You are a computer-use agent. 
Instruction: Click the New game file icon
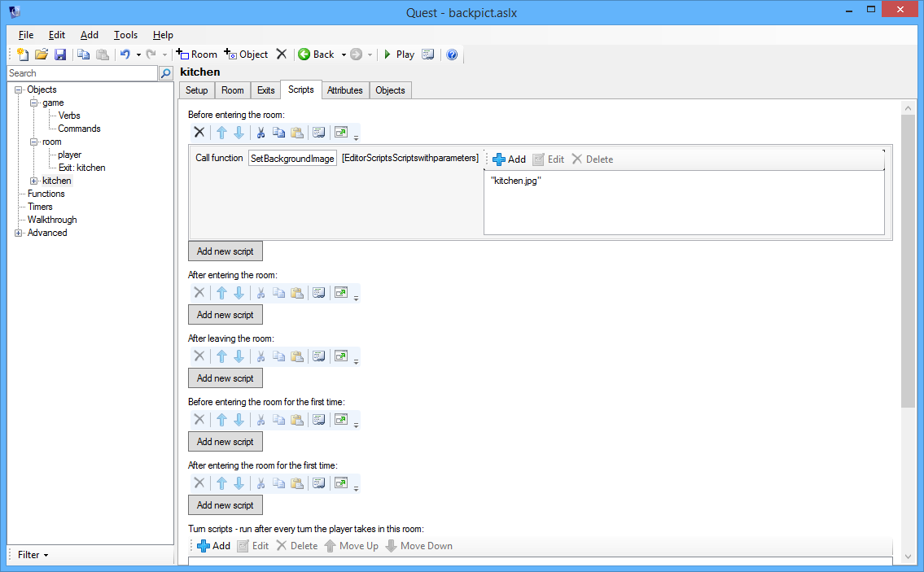tap(23, 55)
